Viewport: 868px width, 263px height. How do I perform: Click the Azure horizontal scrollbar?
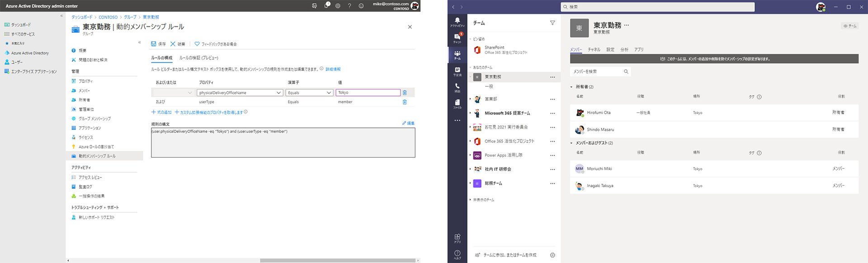pyautogui.click(x=337, y=260)
